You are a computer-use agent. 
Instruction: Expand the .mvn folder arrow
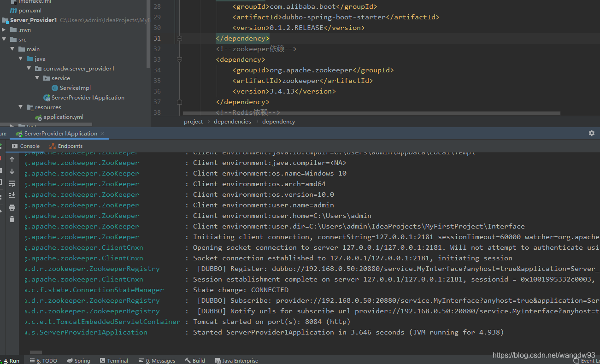click(x=4, y=30)
